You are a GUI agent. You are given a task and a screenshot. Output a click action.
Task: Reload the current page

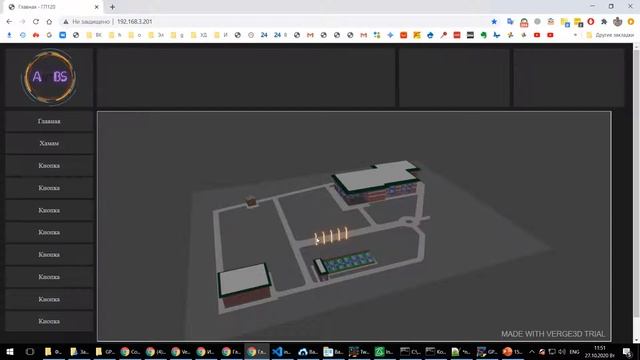click(36, 22)
